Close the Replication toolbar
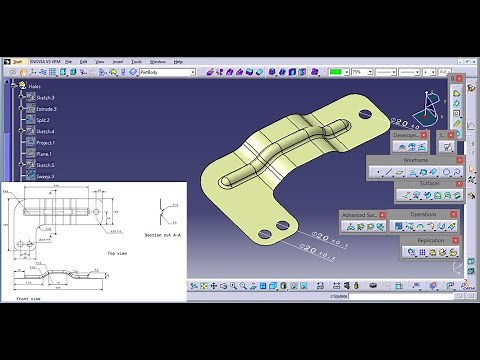480x360 pixels. [456, 240]
